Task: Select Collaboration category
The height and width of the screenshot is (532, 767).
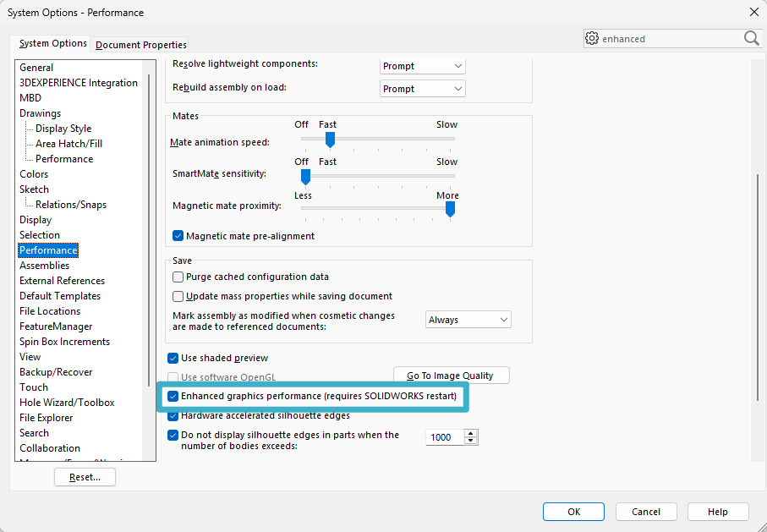Action: [50, 447]
